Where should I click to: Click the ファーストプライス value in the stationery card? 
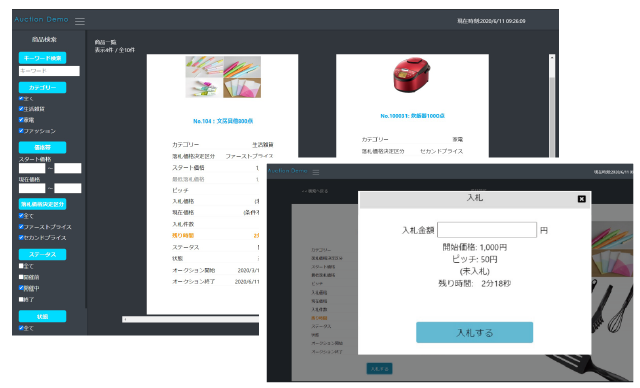coord(249,156)
